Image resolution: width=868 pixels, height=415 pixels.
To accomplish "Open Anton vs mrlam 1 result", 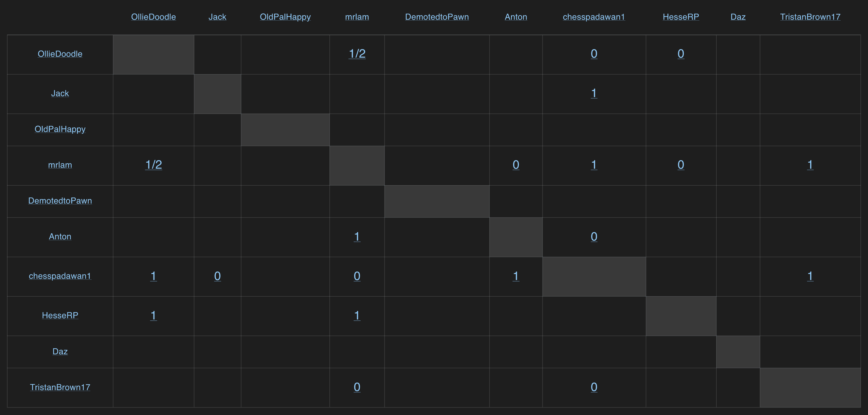I will tap(357, 236).
